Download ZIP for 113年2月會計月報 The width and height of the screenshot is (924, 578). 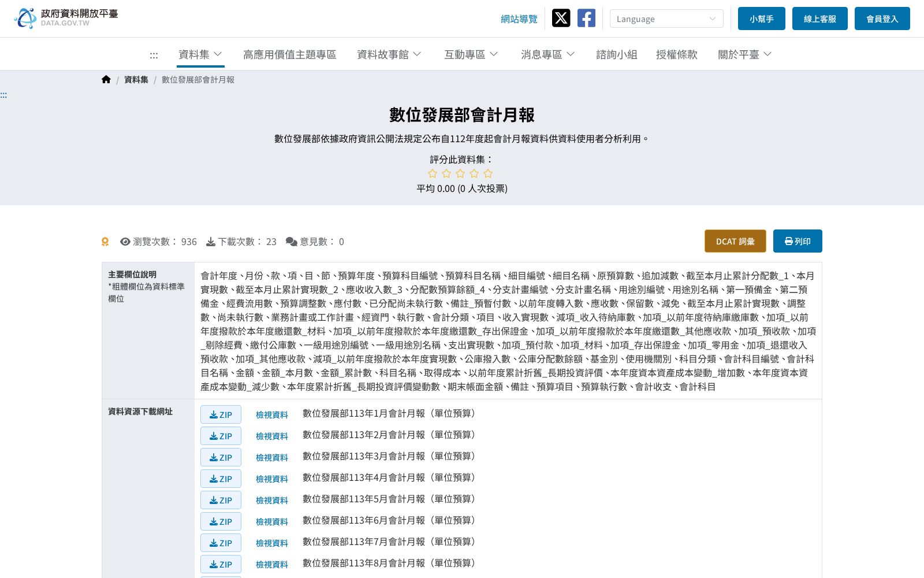click(221, 436)
